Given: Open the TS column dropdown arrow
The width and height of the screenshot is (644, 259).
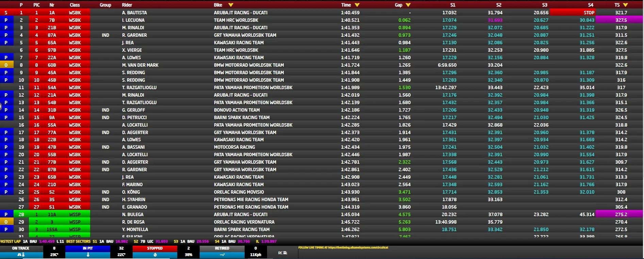Looking at the screenshot, I should (x=625, y=5).
